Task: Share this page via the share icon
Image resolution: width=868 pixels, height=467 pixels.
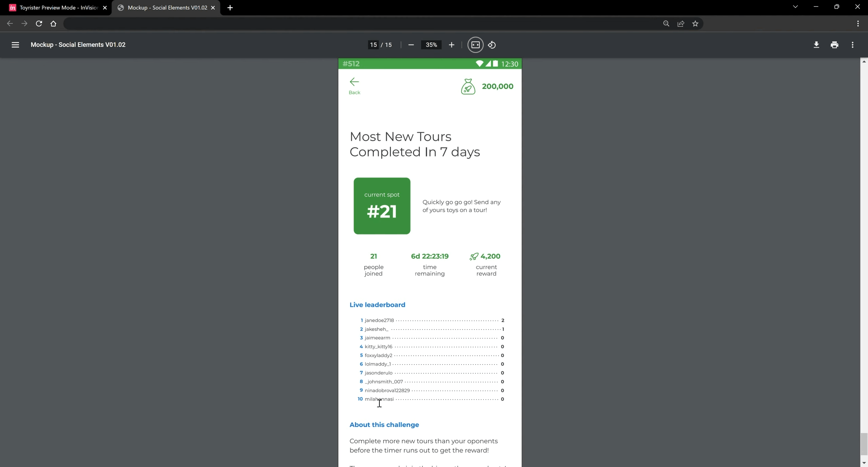Action: [x=680, y=23]
